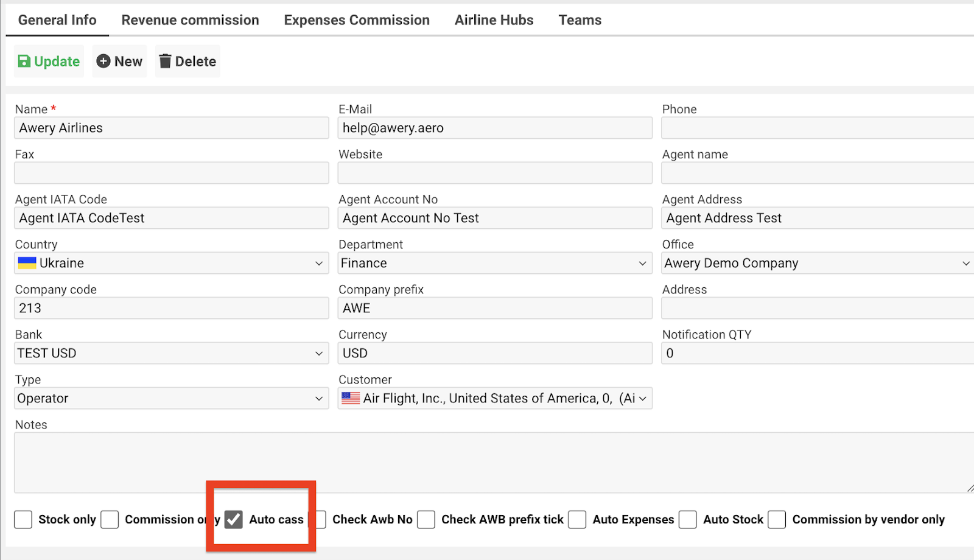Click the trash icon beside Delete
The height and width of the screenshot is (560, 974).
pyautogui.click(x=165, y=61)
